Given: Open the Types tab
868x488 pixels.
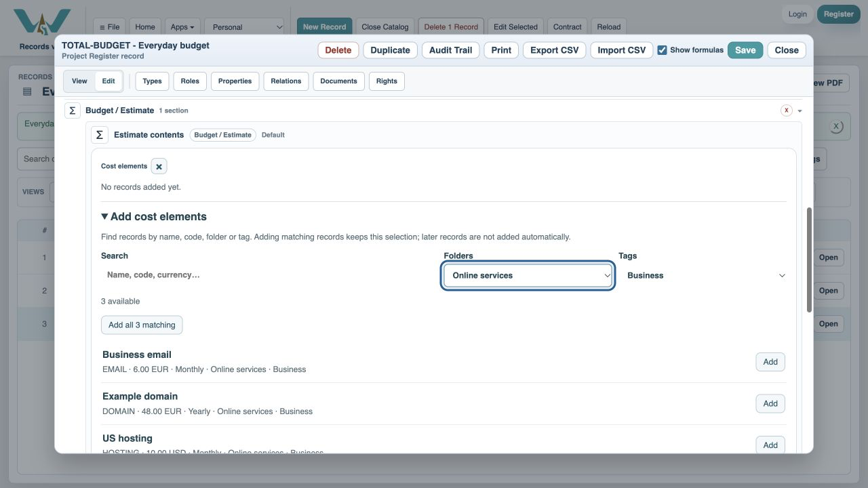Looking at the screenshot, I should click(x=152, y=81).
